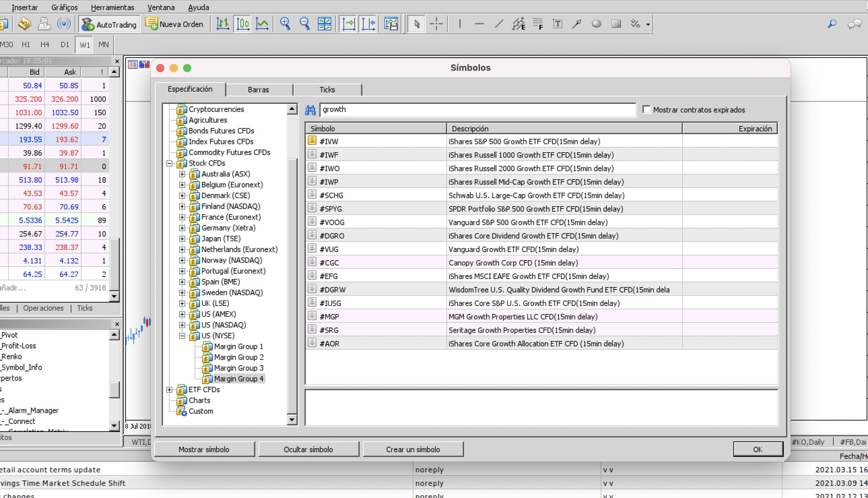Screen dimensions: 868x498
Task: Select the H4 timeframe
Action: click(x=45, y=44)
